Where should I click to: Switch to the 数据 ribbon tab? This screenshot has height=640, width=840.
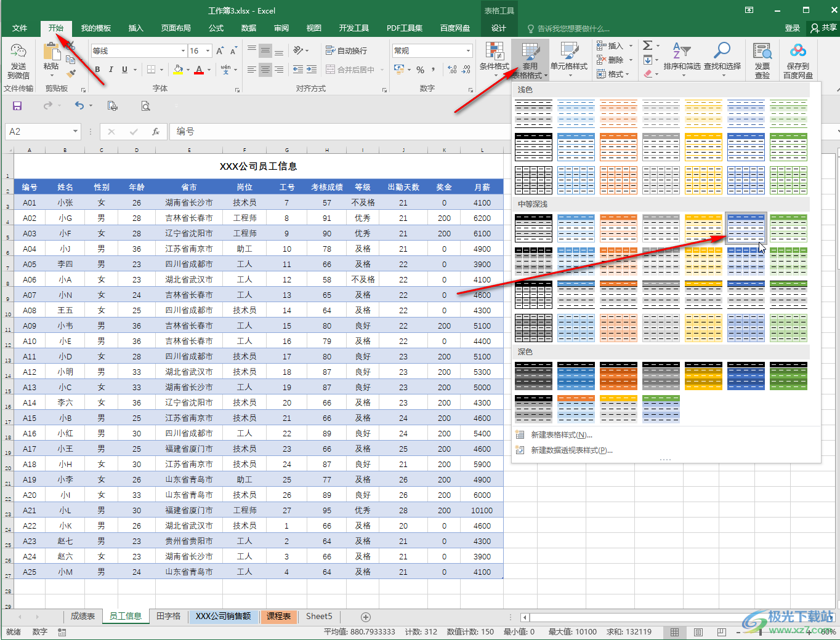coord(249,28)
